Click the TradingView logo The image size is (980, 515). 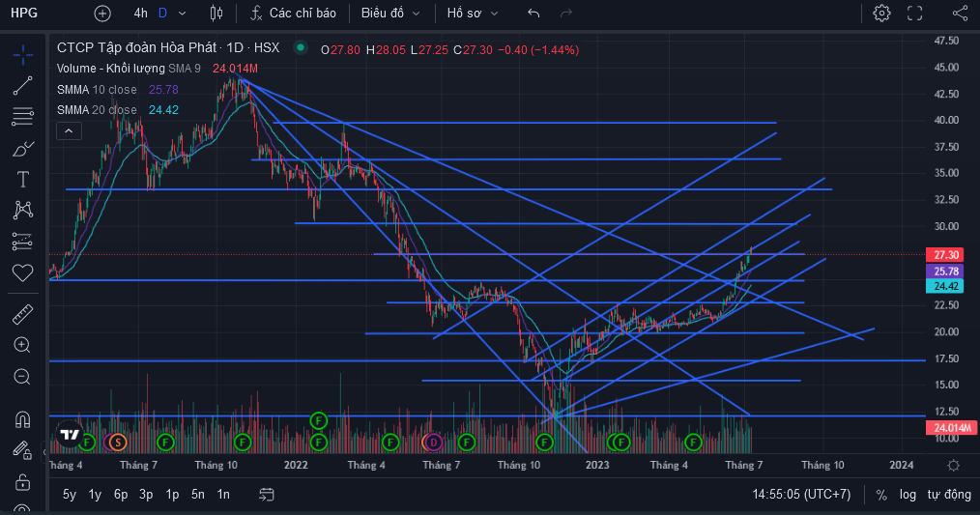click(x=70, y=435)
